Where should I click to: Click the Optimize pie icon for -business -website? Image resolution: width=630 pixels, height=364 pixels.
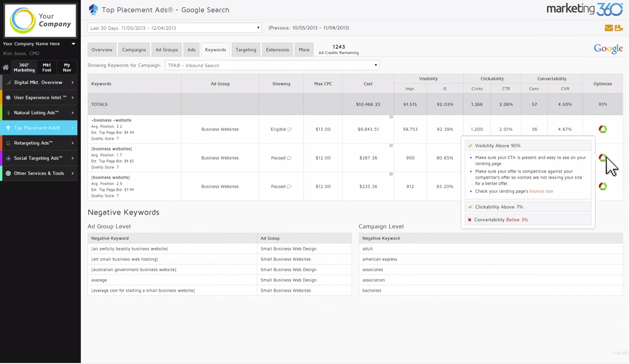click(x=602, y=129)
